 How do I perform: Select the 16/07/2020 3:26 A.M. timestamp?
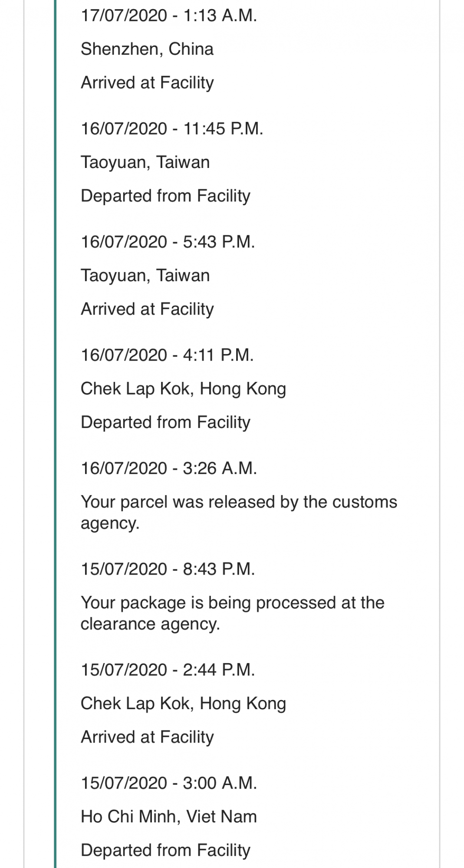coord(169,469)
